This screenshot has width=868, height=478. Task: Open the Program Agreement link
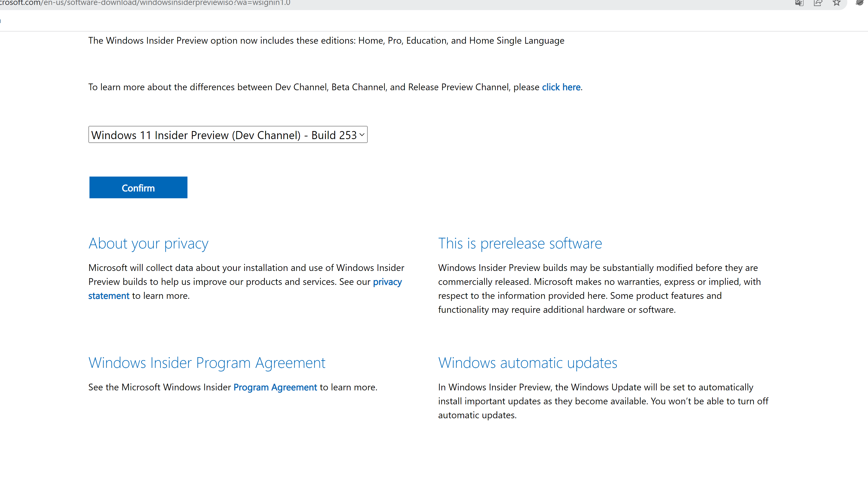coord(275,387)
